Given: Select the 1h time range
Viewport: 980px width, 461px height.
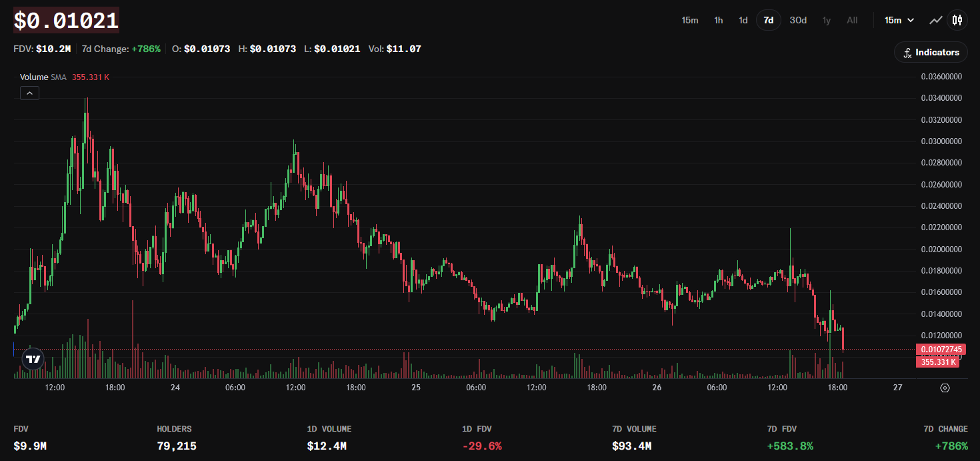Looking at the screenshot, I should coord(719,20).
